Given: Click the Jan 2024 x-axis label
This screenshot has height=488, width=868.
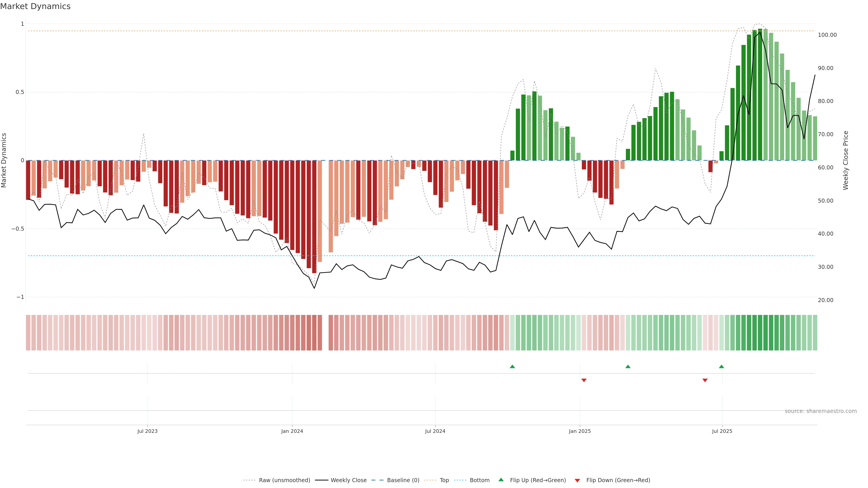Looking at the screenshot, I should tap(292, 431).
